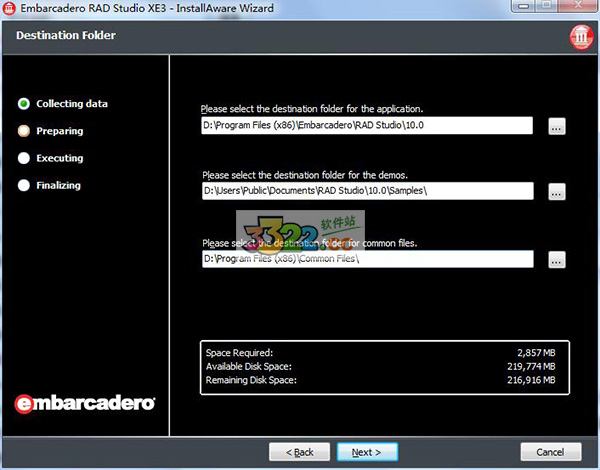
Task: Click the '216,916 MB' value
Action: pyautogui.click(x=531, y=380)
